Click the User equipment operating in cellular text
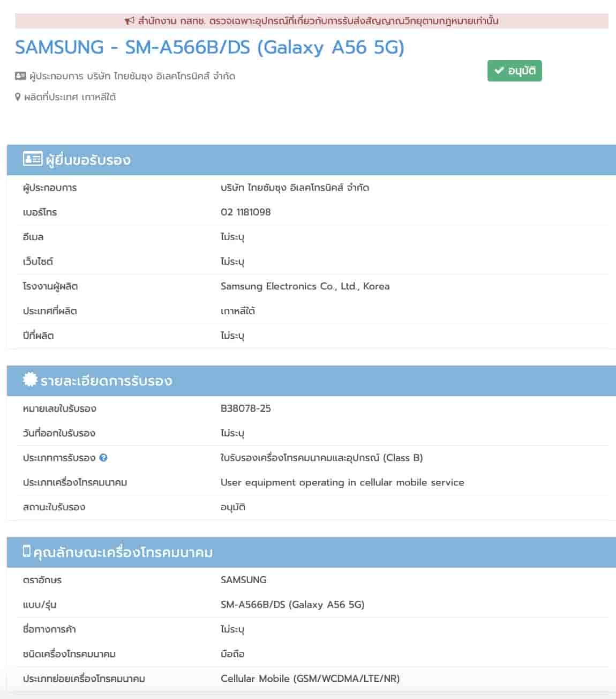The image size is (616, 699). click(342, 482)
